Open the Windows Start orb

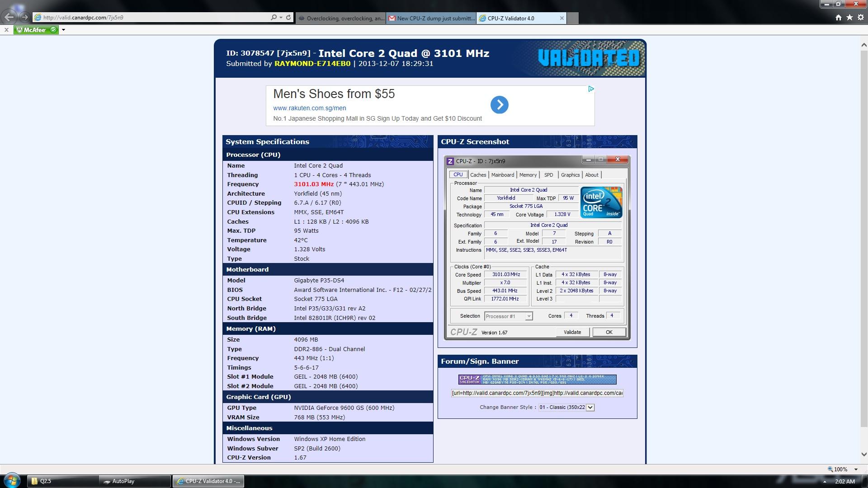click(12, 480)
